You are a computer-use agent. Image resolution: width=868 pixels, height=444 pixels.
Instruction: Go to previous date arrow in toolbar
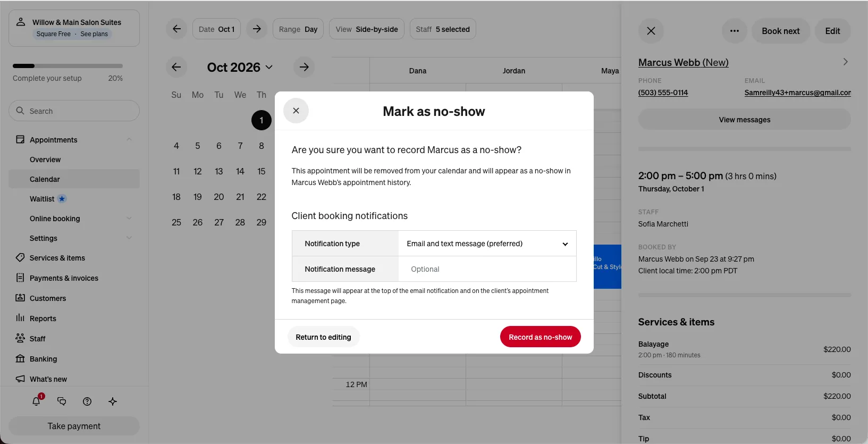point(176,29)
